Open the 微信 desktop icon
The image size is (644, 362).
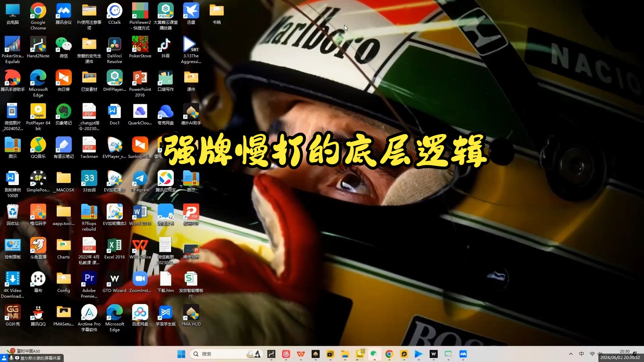[63, 48]
